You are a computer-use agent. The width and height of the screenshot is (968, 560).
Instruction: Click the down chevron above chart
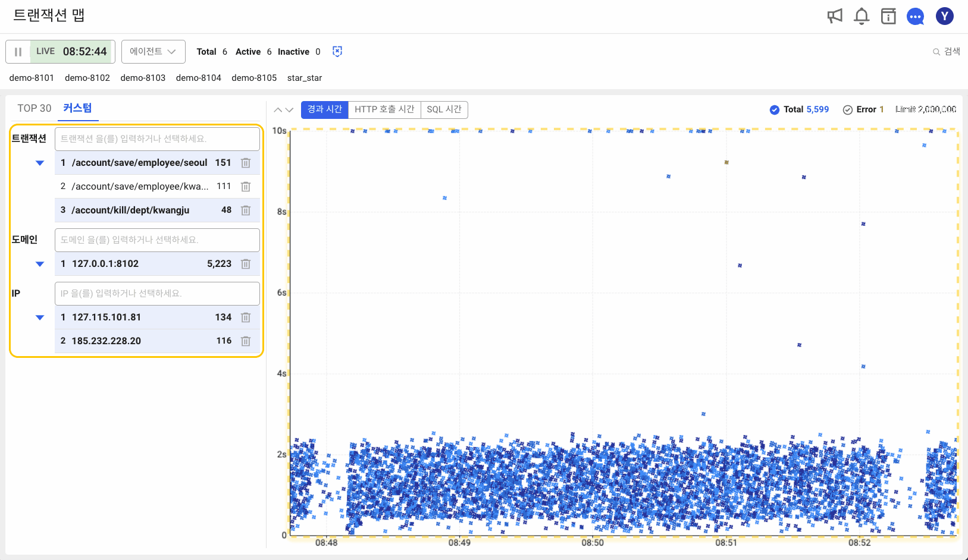(x=290, y=110)
